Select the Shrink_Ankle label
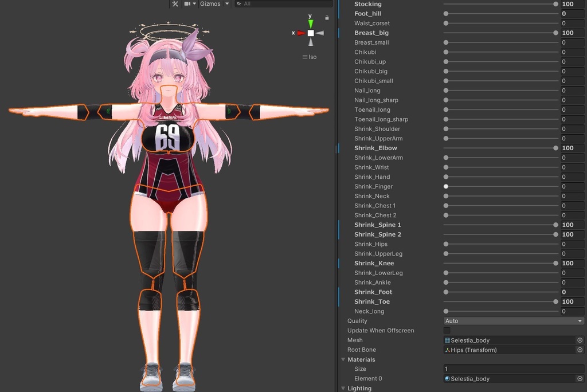This screenshot has width=587, height=392. 373,283
